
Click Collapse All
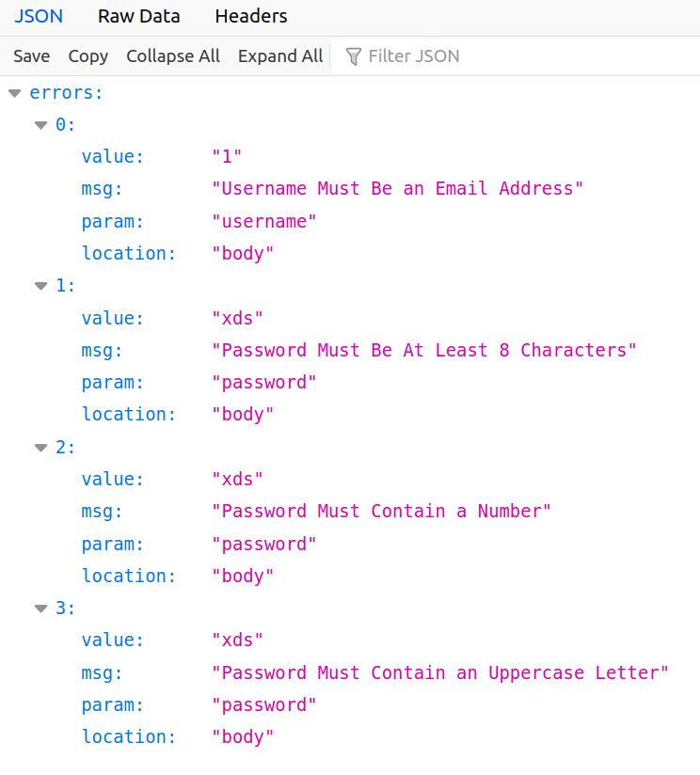point(172,55)
